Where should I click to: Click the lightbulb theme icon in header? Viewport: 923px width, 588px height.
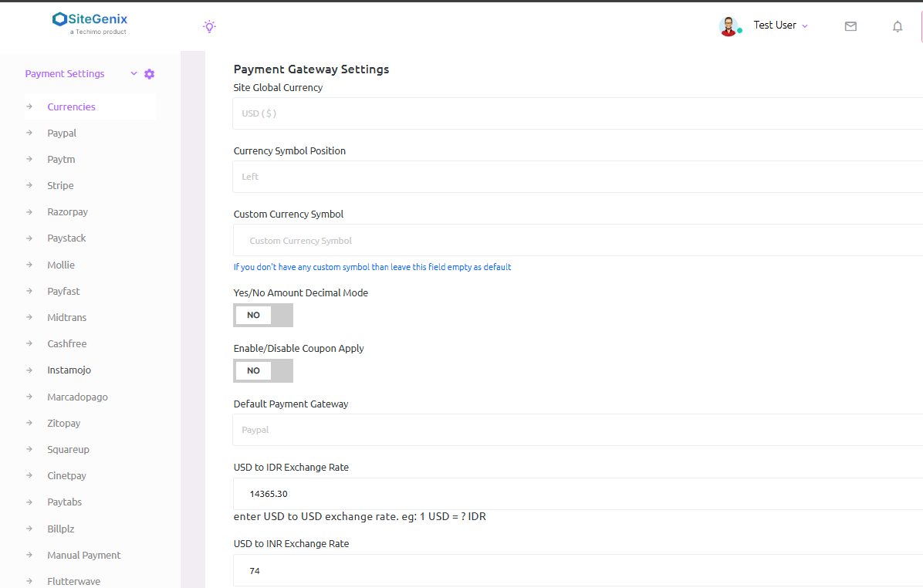click(209, 26)
